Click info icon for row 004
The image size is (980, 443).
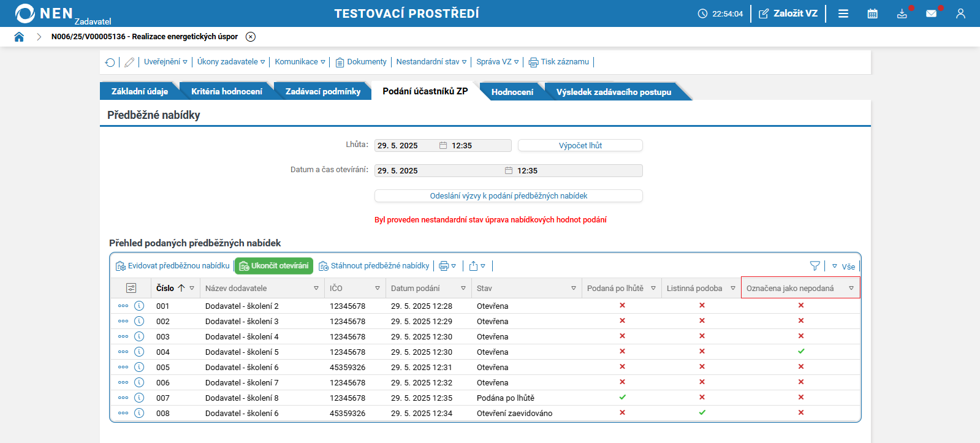[139, 352]
